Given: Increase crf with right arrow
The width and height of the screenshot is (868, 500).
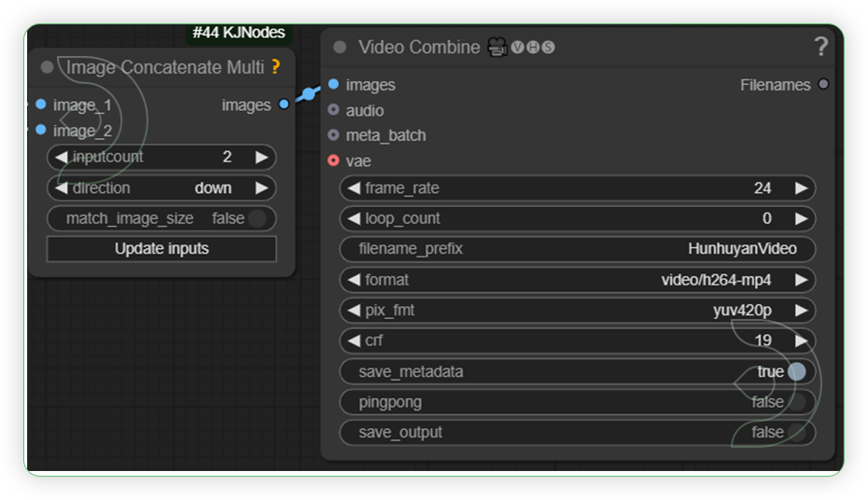Looking at the screenshot, I should (801, 340).
